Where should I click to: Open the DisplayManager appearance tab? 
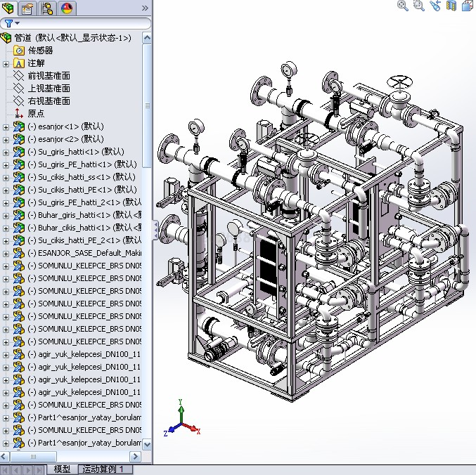click(x=67, y=8)
